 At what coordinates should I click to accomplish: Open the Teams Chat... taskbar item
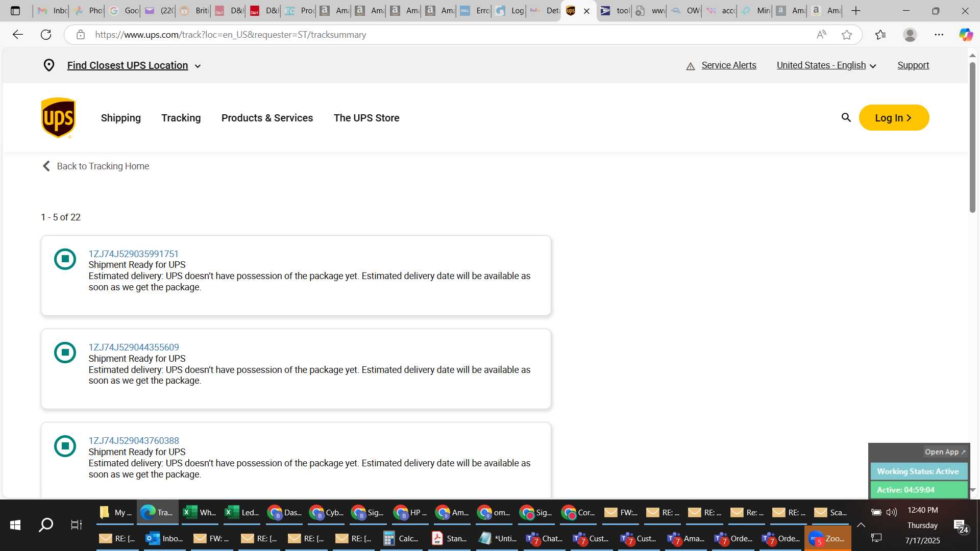pos(545,538)
